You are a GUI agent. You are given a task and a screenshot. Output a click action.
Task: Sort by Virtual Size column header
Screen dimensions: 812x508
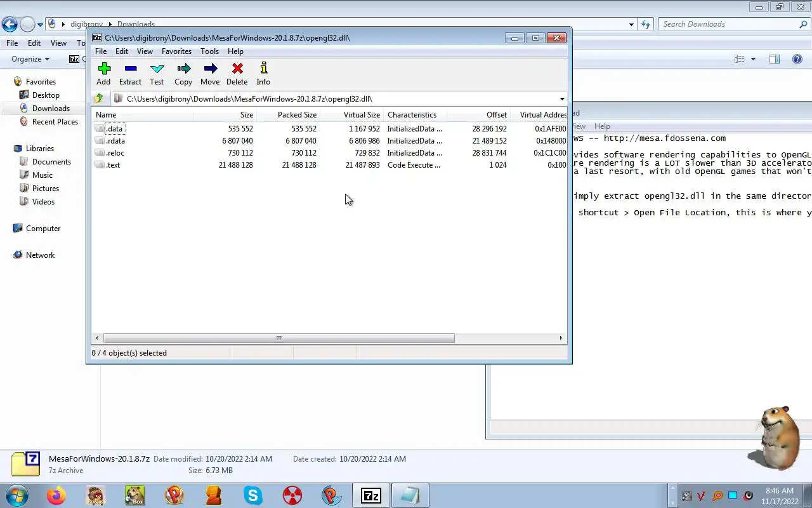point(351,115)
